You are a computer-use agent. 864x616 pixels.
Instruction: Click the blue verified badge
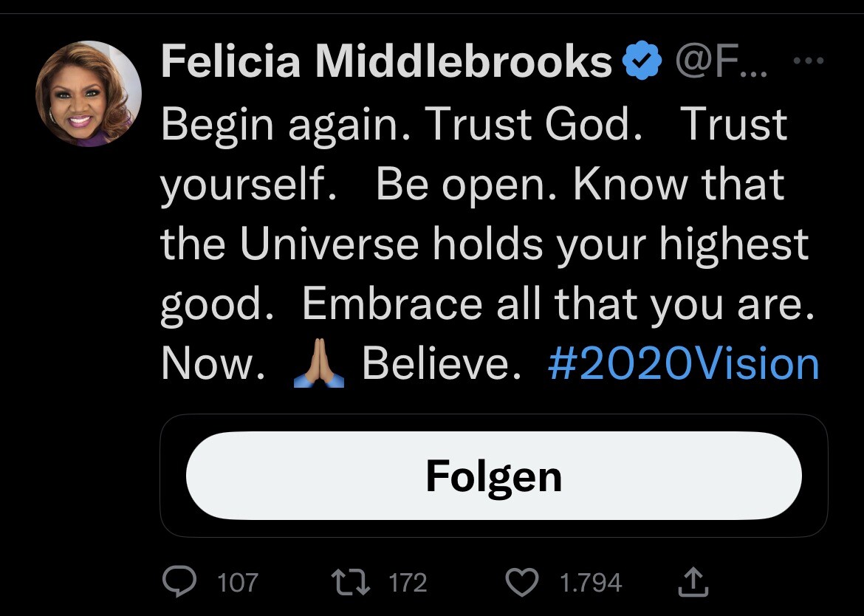point(641,61)
